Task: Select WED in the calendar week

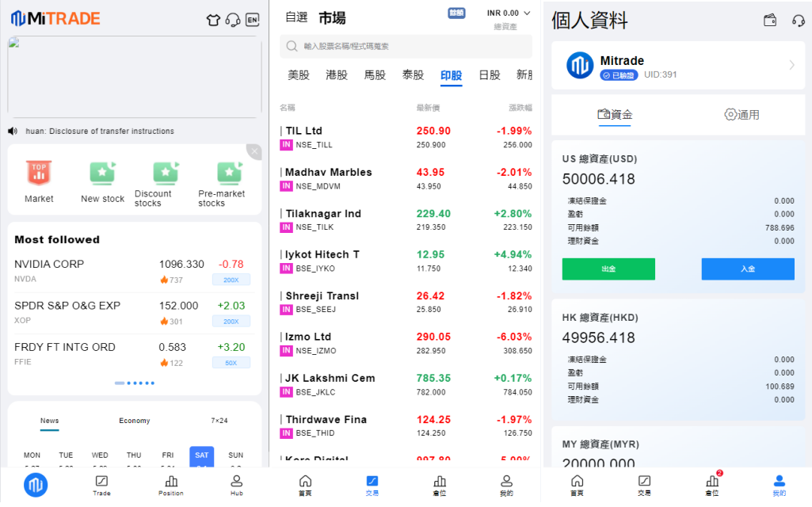Action: tap(100, 456)
